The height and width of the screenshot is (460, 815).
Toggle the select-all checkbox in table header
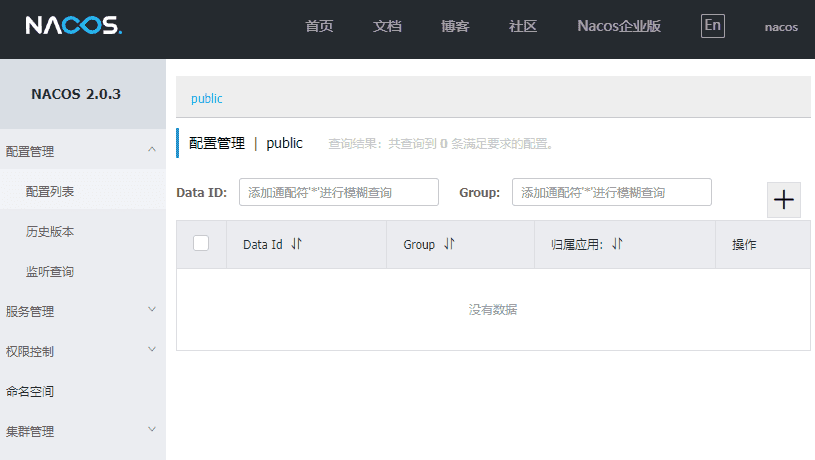point(201,243)
